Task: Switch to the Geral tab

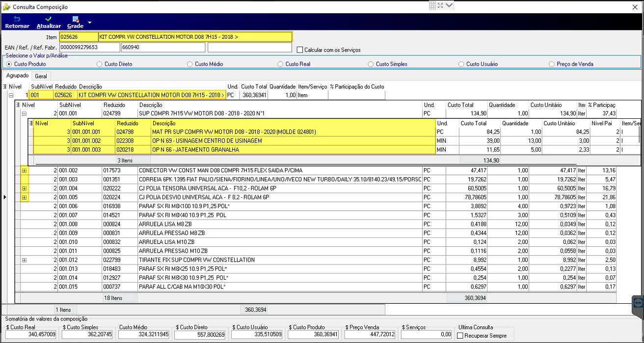Action: click(x=41, y=76)
